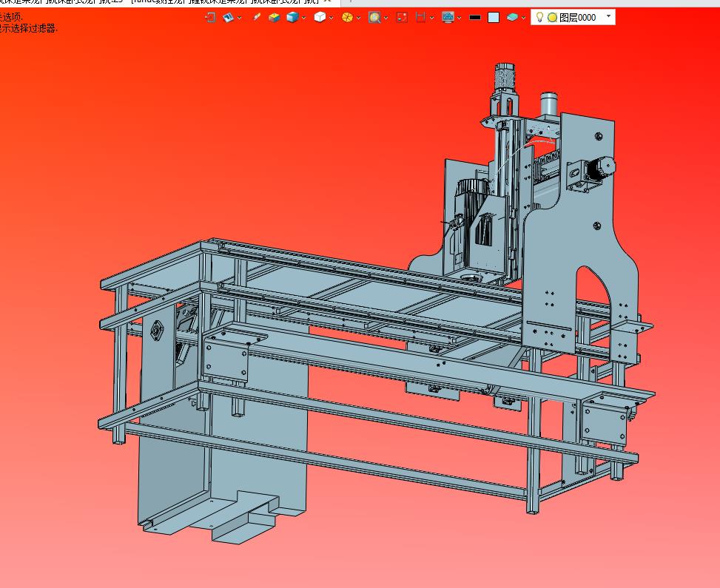This screenshot has width=720, height=588.
Task: Open dropdown arrow beside blue shaded cube
Action: pyautogui.click(x=303, y=18)
